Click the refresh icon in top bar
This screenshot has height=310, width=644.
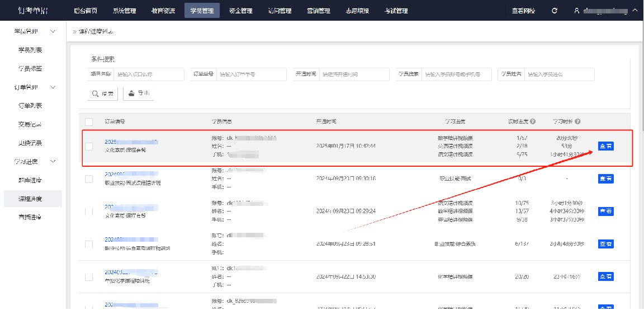pos(555,11)
